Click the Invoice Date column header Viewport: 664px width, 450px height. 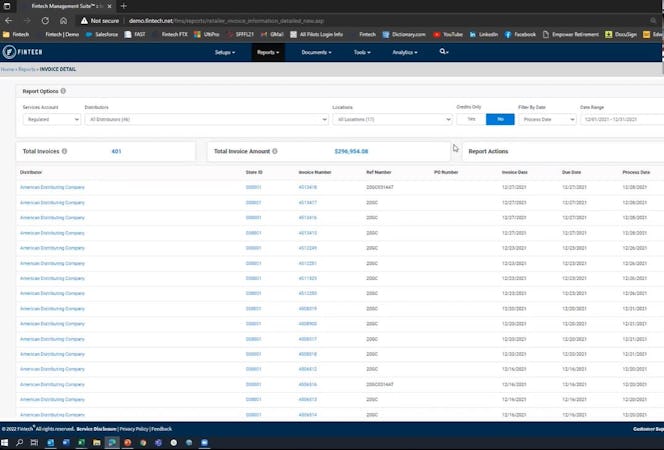[x=515, y=172]
